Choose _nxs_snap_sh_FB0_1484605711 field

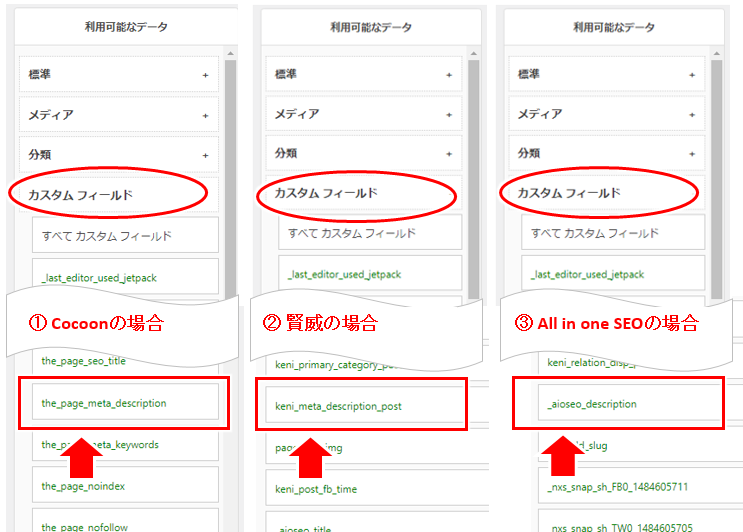point(640,486)
